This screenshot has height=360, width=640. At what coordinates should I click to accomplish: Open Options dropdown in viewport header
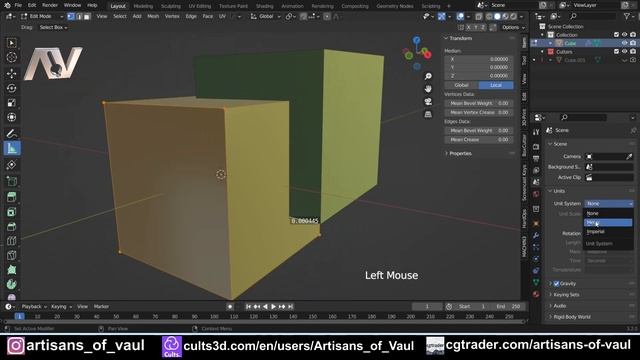coord(513,27)
